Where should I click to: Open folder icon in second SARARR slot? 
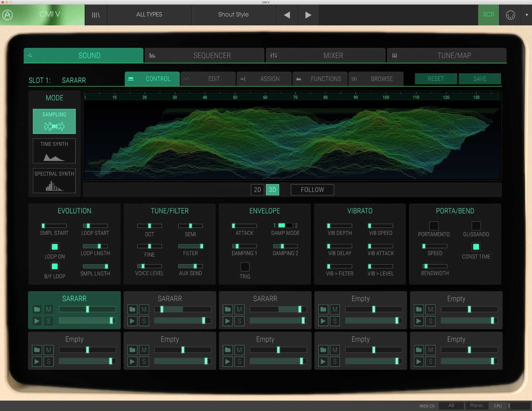pos(132,310)
